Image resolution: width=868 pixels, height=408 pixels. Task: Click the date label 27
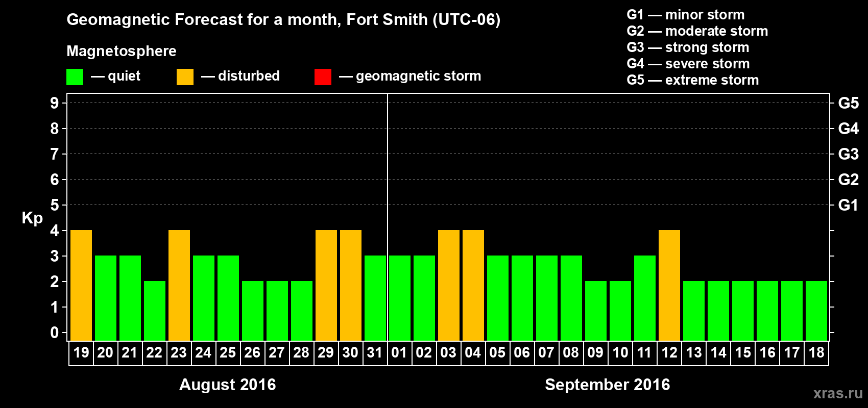pyautogui.click(x=277, y=352)
